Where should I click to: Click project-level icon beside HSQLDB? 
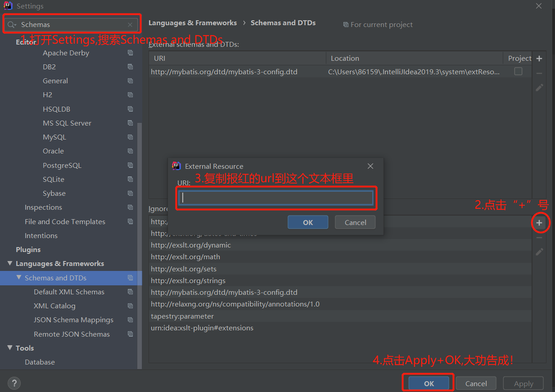coord(130,109)
